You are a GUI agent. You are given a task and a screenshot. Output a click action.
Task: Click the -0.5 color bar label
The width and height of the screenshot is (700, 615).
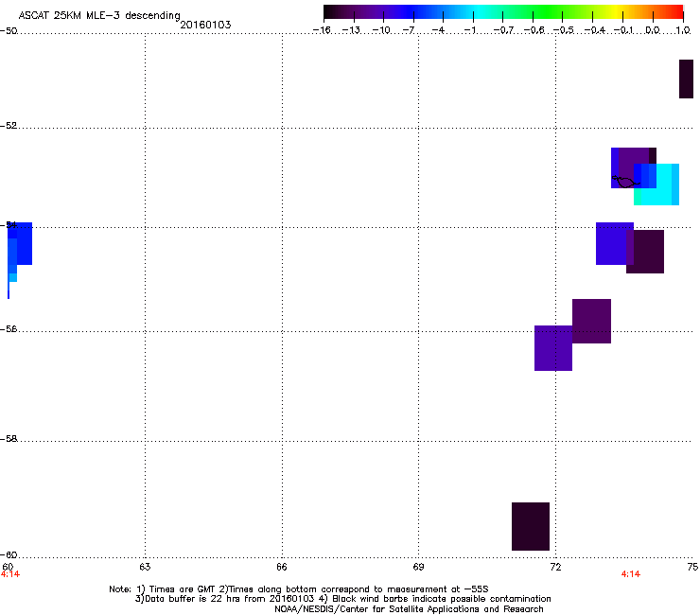click(x=564, y=30)
